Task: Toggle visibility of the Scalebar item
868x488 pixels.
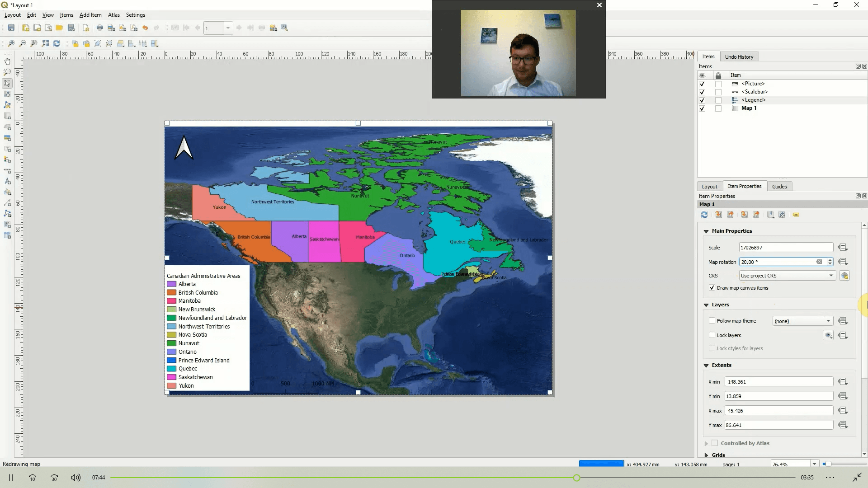Action: point(702,92)
